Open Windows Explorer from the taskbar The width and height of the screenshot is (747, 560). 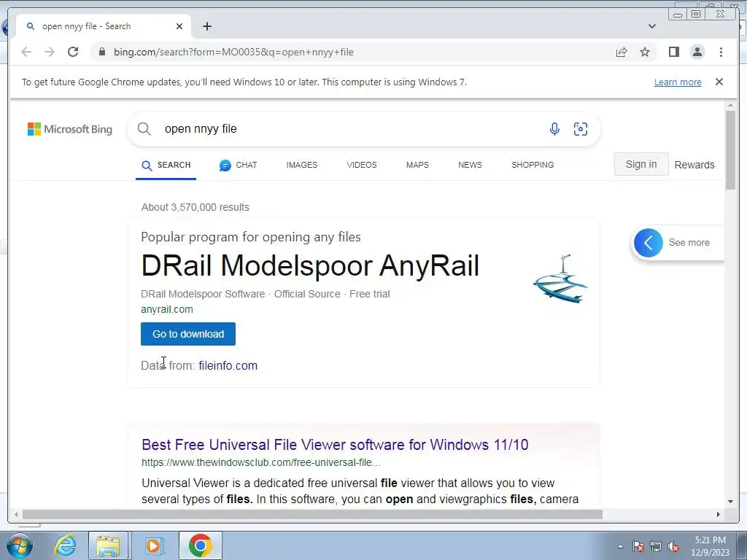108,545
